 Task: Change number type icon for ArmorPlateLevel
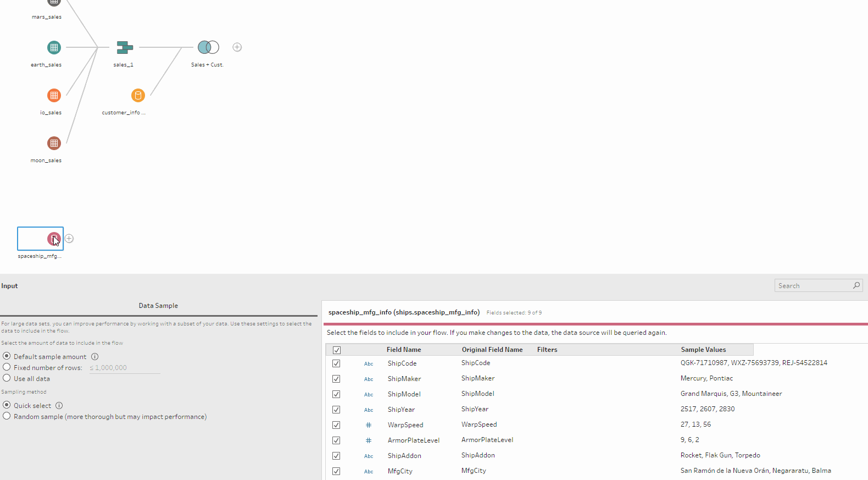click(x=369, y=440)
